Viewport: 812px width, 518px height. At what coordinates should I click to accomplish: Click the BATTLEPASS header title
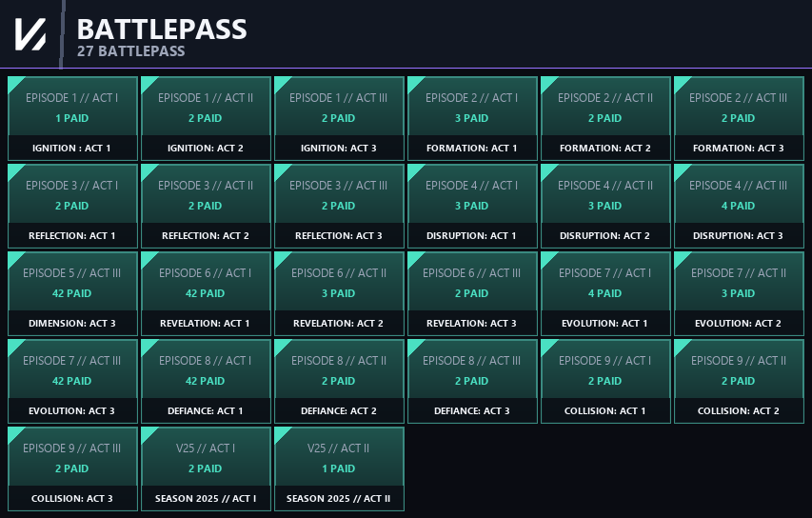coord(162,29)
